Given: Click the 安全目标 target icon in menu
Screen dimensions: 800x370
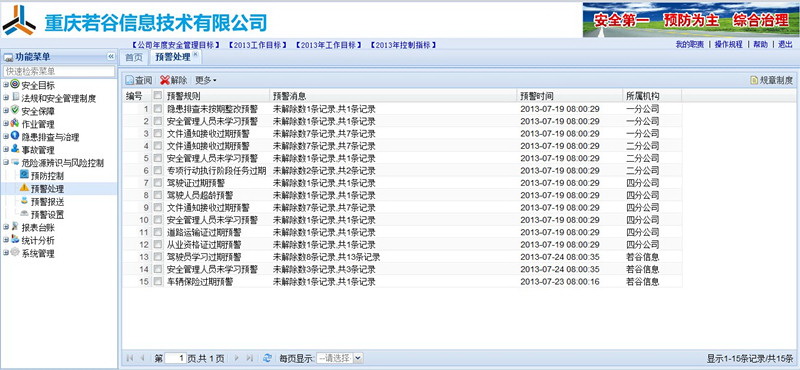Looking at the screenshot, I should pyautogui.click(x=15, y=85).
